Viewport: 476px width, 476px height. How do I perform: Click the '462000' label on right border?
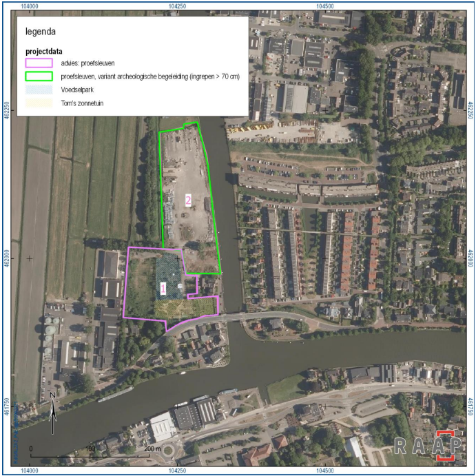point(470,258)
